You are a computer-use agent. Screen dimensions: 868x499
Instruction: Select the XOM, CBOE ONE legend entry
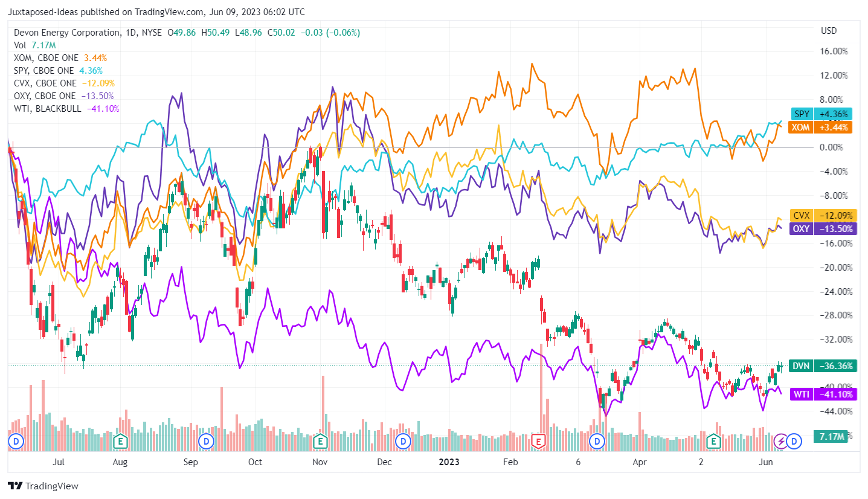point(60,58)
